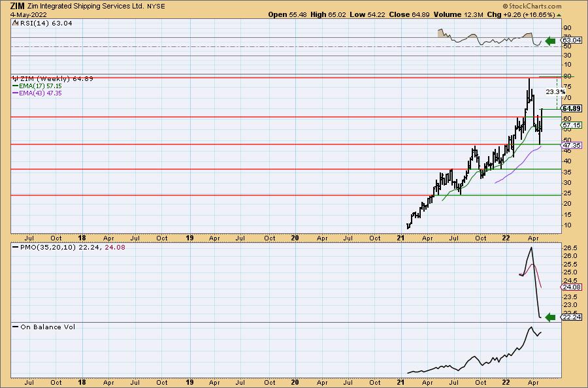
Task: Click the 80 mark on the price axis
Action: 567,76
